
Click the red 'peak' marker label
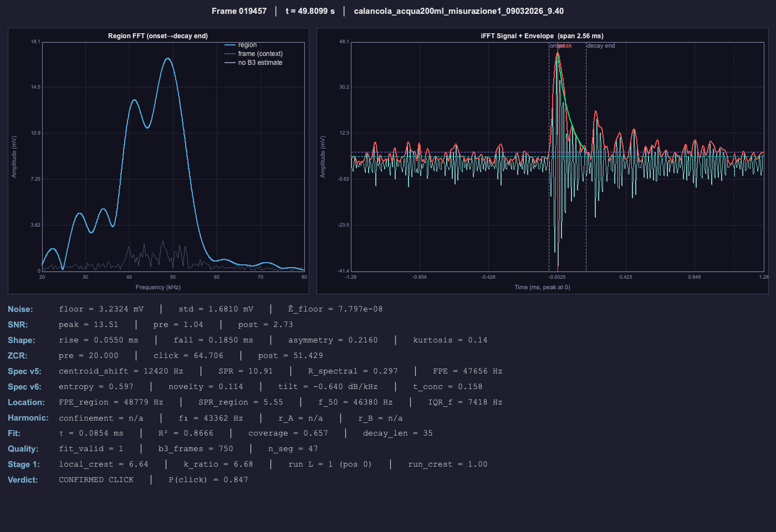[x=565, y=45]
